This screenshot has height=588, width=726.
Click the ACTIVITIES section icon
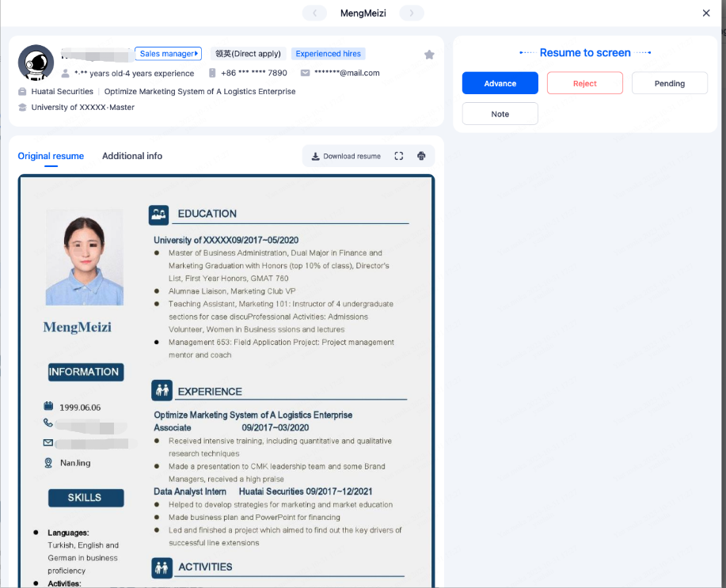(x=162, y=567)
